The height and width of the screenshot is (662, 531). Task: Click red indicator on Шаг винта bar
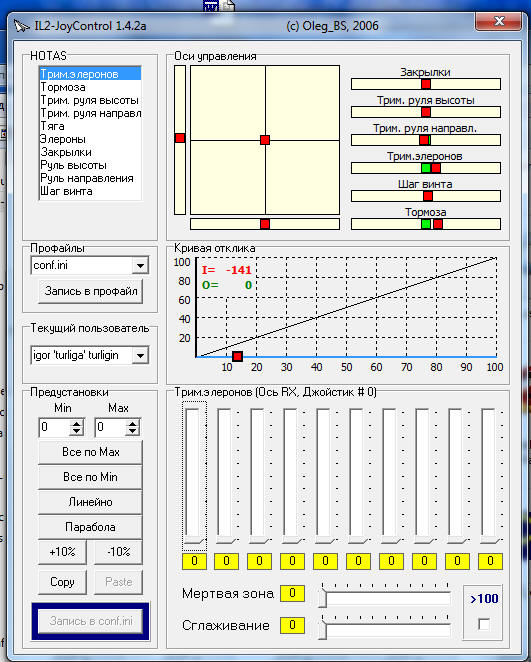[428, 196]
